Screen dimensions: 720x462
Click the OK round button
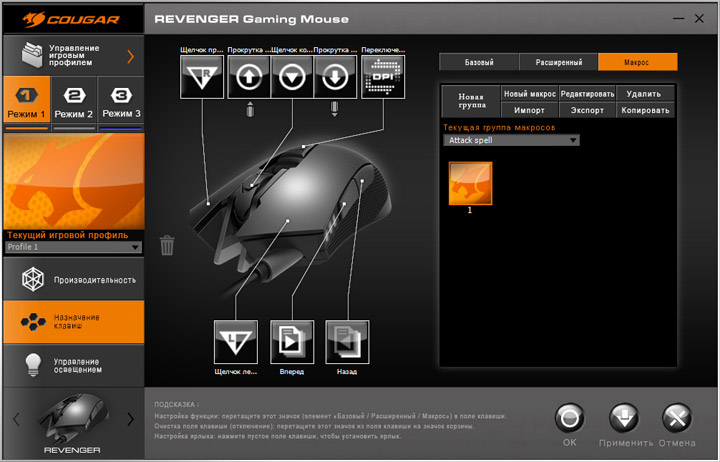569,419
